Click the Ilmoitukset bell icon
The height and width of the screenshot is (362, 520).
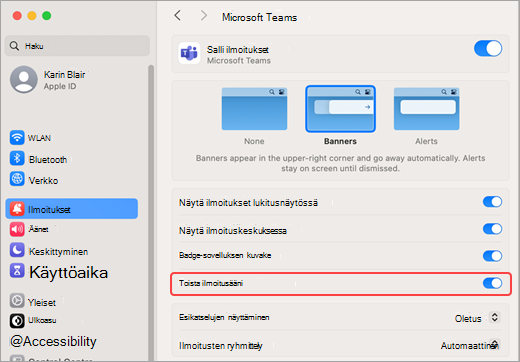coord(17,209)
